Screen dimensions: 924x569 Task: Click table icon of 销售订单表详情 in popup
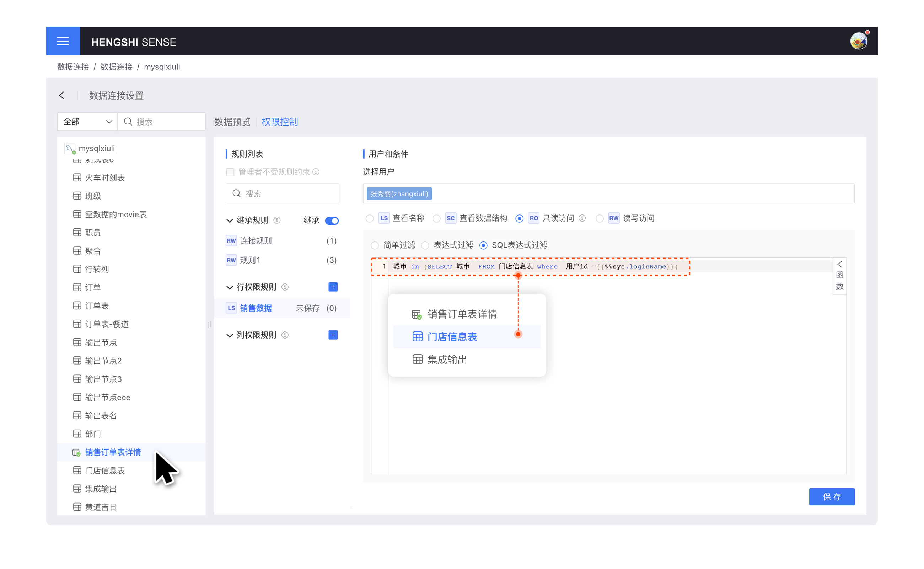(x=417, y=314)
